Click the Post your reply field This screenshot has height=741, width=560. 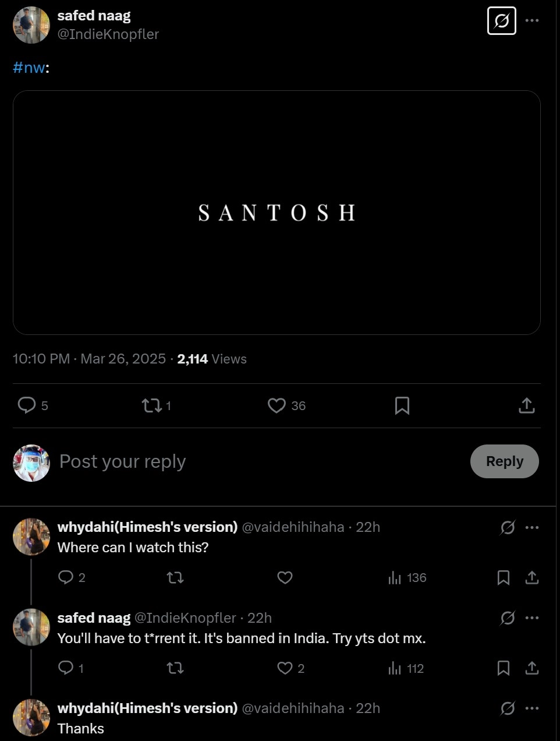click(x=233, y=461)
